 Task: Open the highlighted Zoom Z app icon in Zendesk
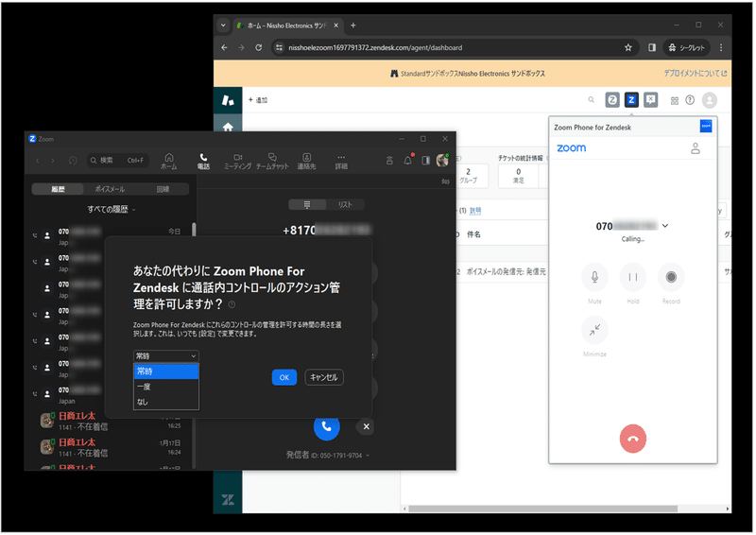click(x=632, y=101)
